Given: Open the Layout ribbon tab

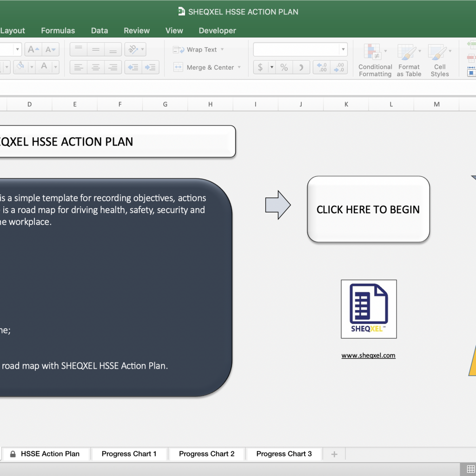Looking at the screenshot, I should pyautogui.click(x=13, y=31).
